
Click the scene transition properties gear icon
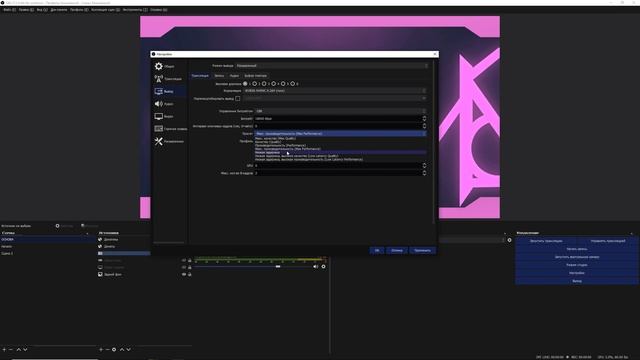(x=509, y=240)
